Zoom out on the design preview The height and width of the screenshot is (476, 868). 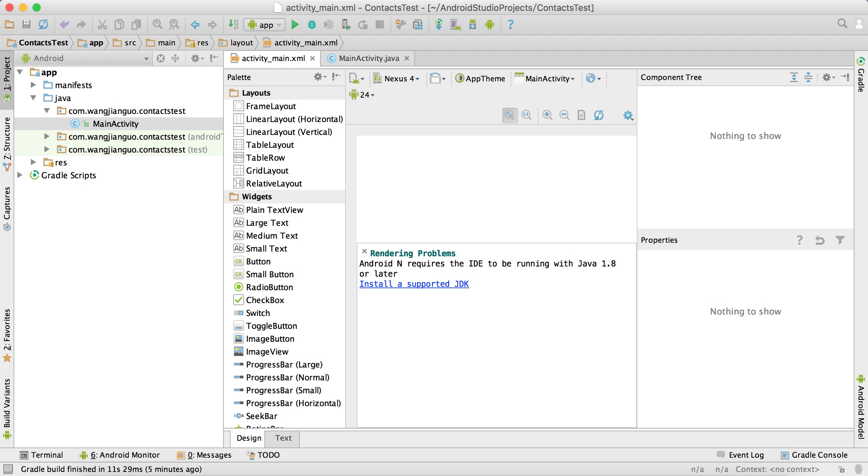pos(564,115)
